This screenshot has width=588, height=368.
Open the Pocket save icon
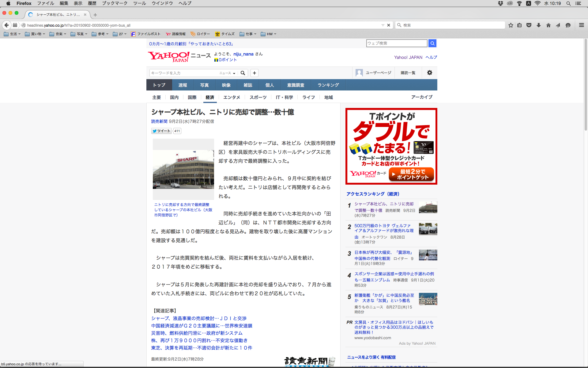529,25
